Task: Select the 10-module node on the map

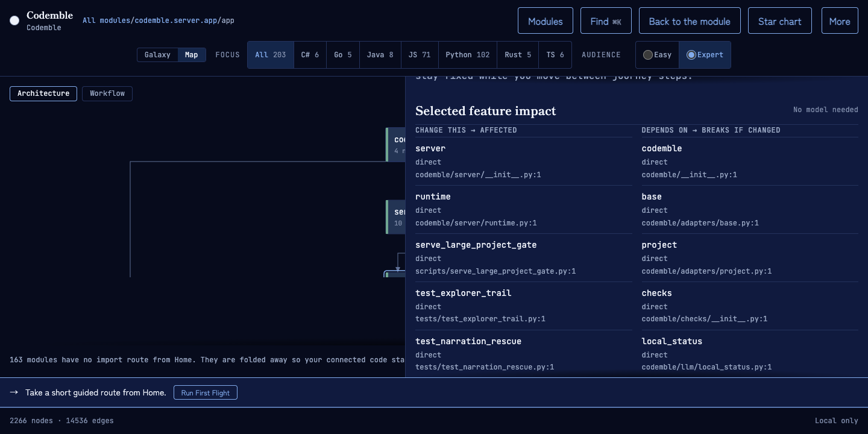Action: pos(396,217)
